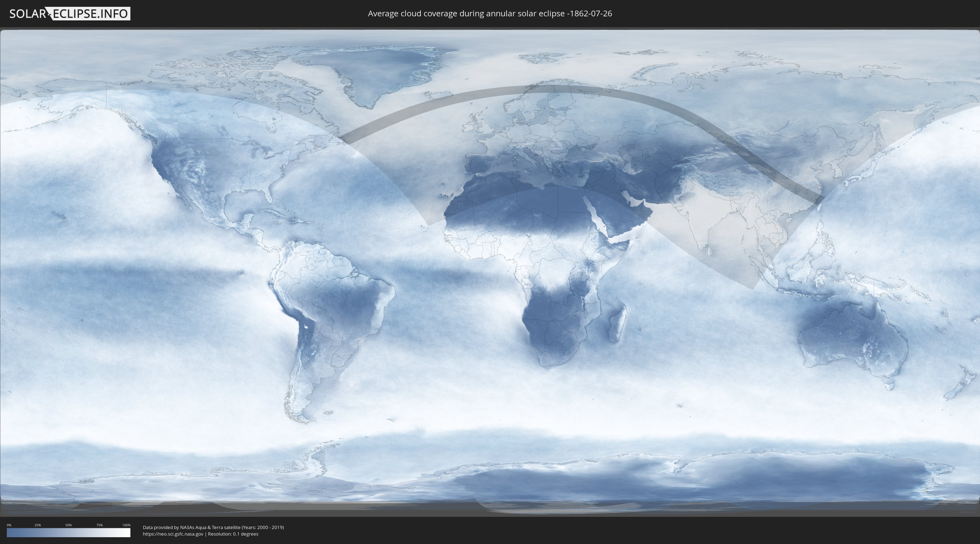Click the '100%' legend label

pos(126,525)
